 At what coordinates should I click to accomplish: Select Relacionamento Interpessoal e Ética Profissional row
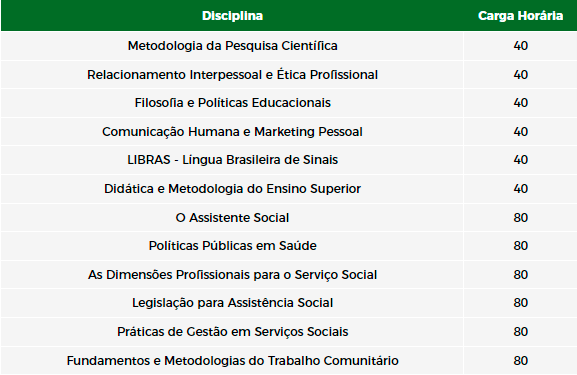(288, 74)
